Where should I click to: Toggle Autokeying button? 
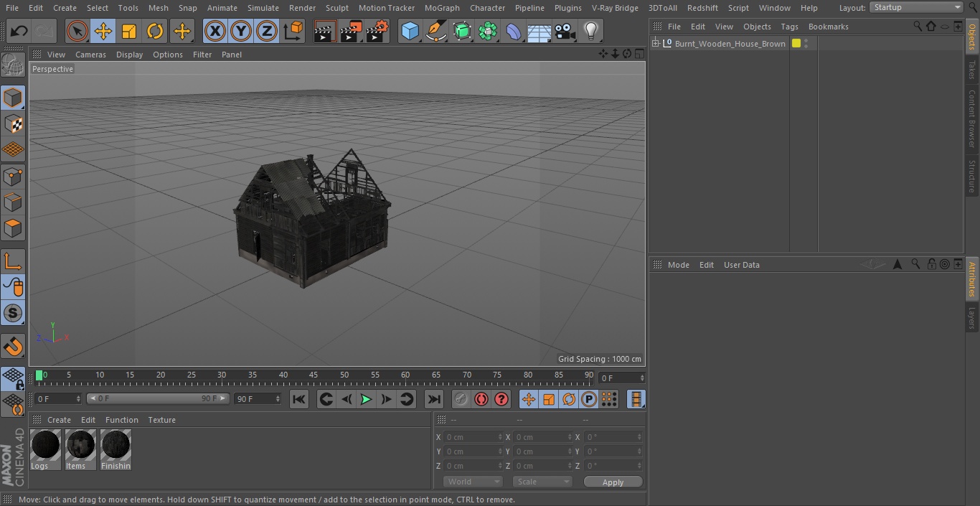[481, 399]
